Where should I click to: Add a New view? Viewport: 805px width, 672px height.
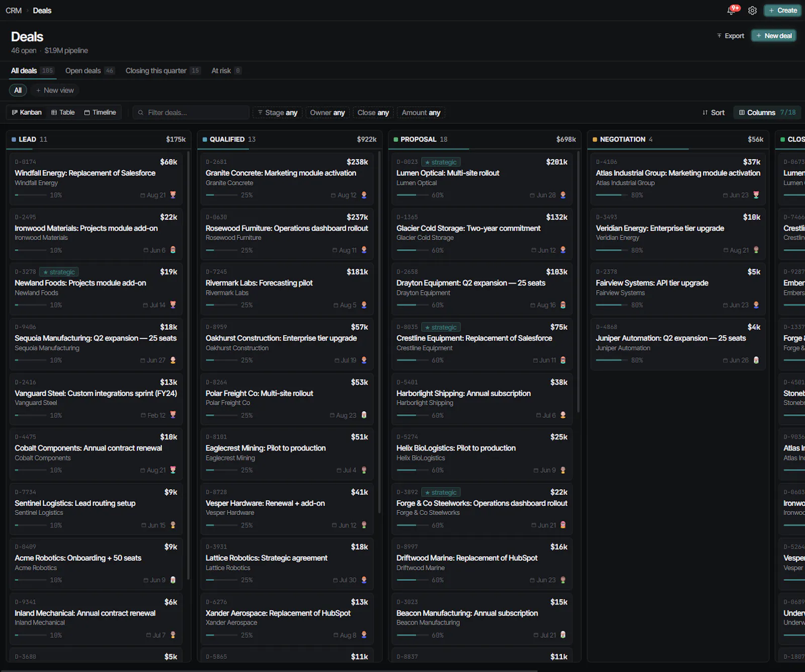pyautogui.click(x=55, y=90)
